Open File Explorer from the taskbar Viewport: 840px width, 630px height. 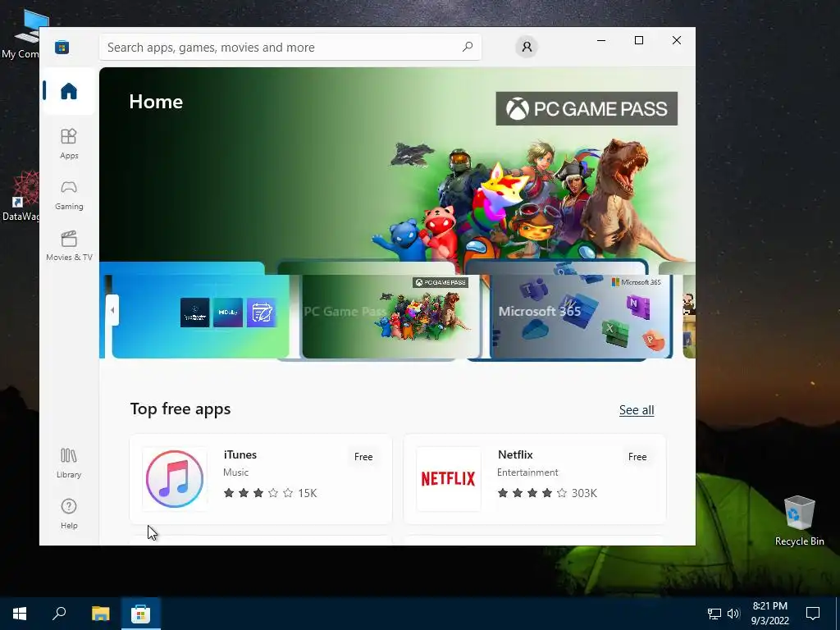(100, 614)
